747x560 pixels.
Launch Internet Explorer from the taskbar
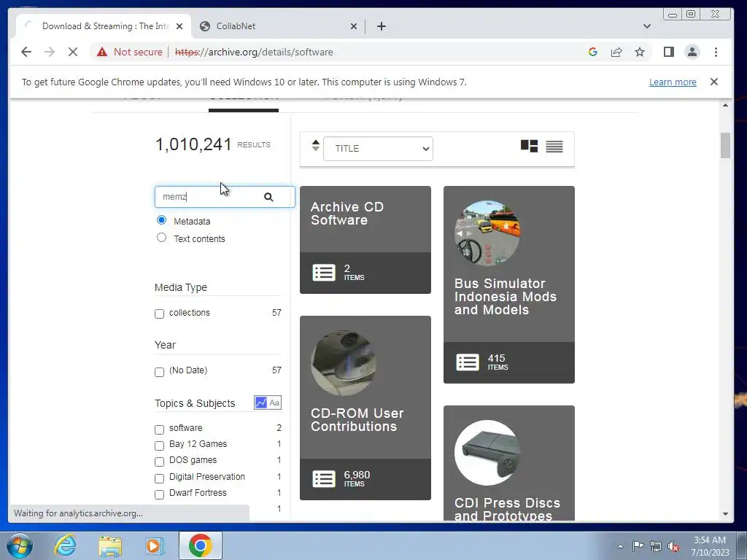[x=65, y=545]
